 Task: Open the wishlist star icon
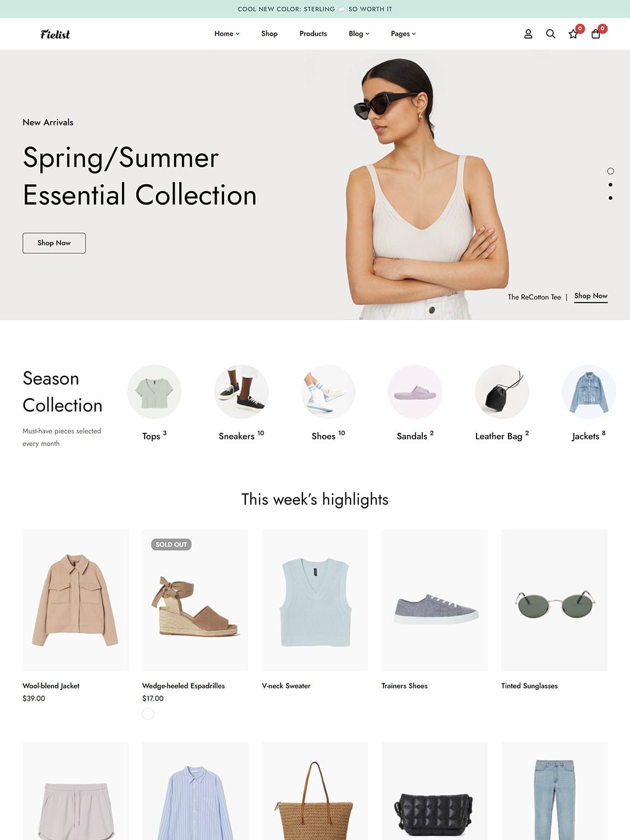pyautogui.click(x=573, y=34)
